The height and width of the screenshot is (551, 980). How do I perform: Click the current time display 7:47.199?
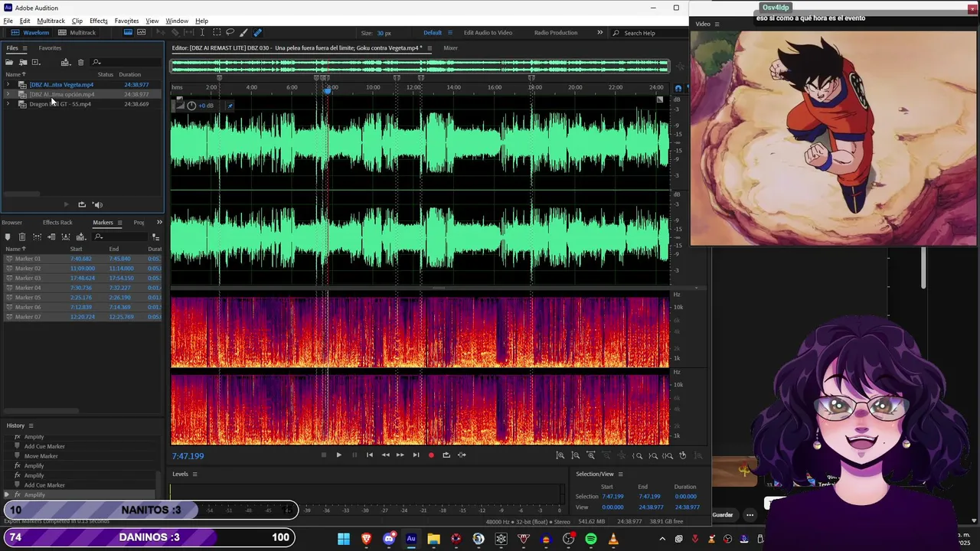coord(188,456)
